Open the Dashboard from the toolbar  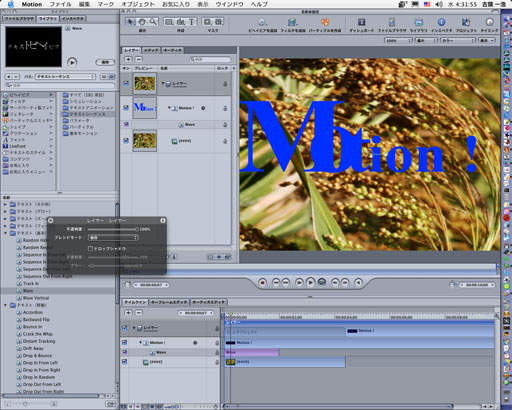pos(361,22)
